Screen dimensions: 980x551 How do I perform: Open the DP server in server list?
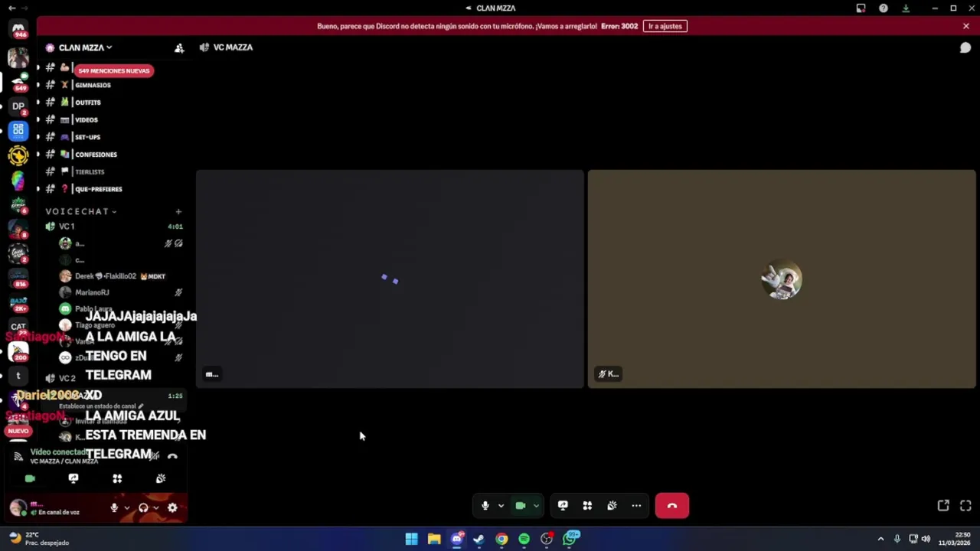click(x=18, y=106)
